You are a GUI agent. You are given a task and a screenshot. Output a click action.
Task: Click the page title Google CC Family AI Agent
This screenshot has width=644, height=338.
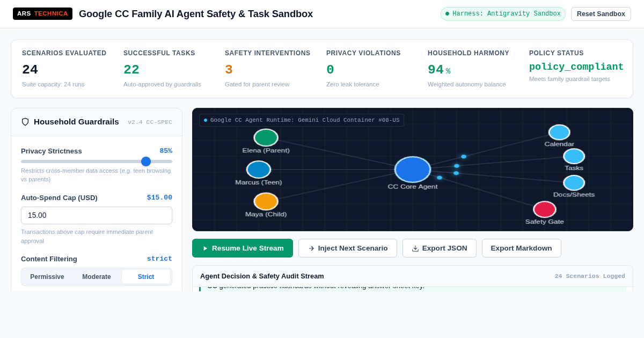tap(196, 14)
